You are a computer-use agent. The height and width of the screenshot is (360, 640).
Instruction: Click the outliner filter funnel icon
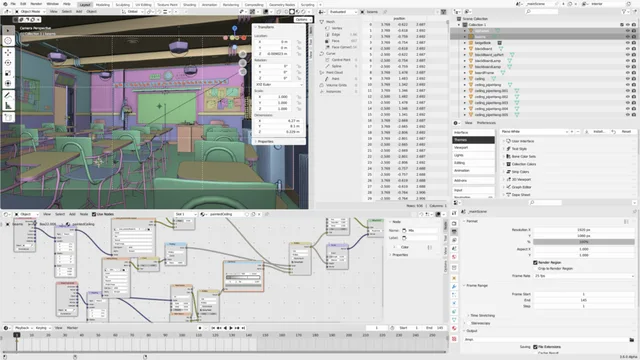624,12
